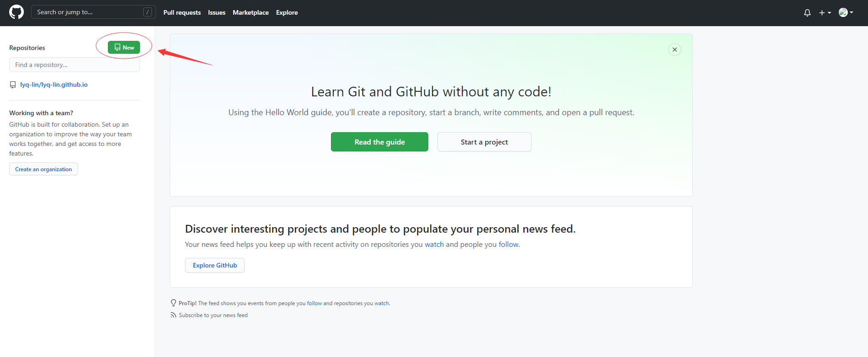This screenshot has width=868, height=357.
Task: Click Create an organization button
Action: coord(44,169)
